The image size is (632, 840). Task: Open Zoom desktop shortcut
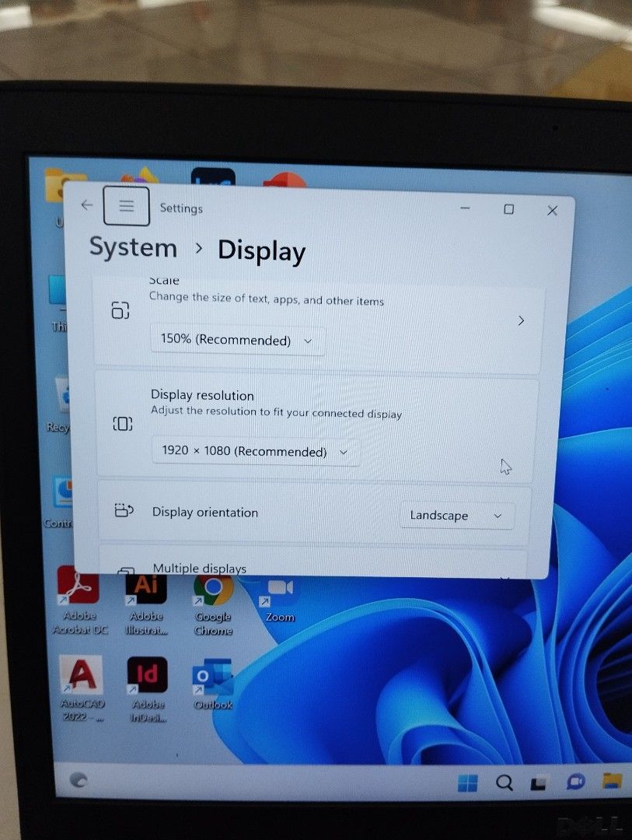[280, 599]
